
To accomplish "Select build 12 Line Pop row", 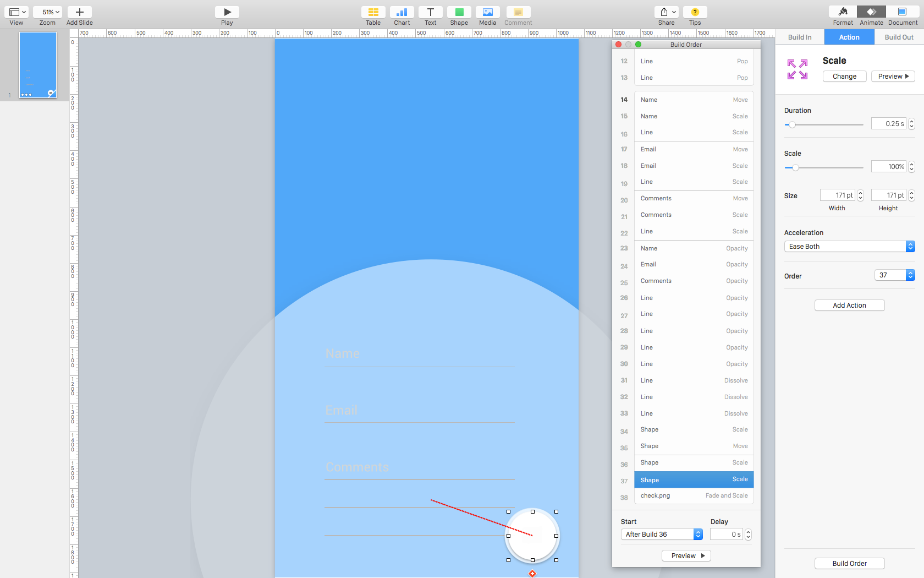I will point(694,61).
